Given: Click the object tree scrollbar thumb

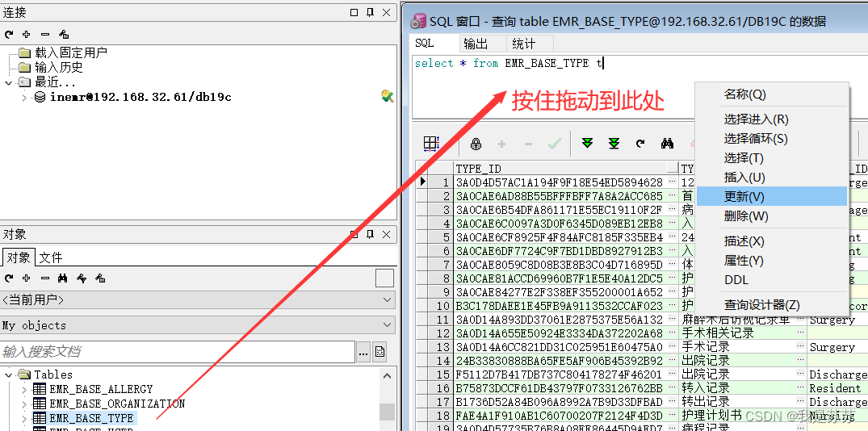Looking at the screenshot, I should click(388, 412).
